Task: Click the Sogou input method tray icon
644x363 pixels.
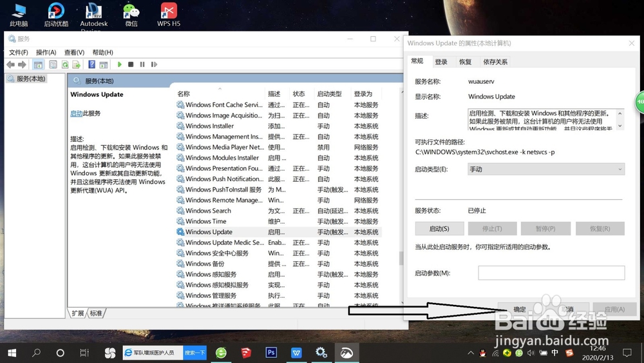Action: 569,353
